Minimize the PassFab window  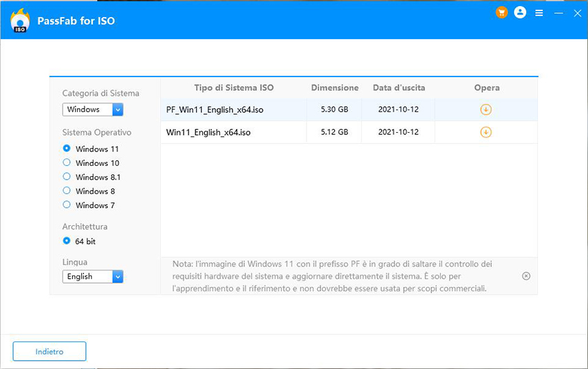558,13
